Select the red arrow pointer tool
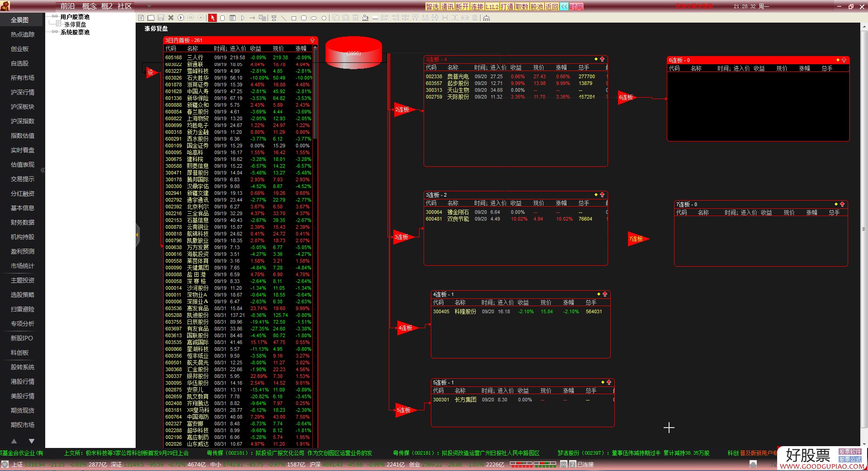The height and width of the screenshot is (471, 868). point(212,18)
